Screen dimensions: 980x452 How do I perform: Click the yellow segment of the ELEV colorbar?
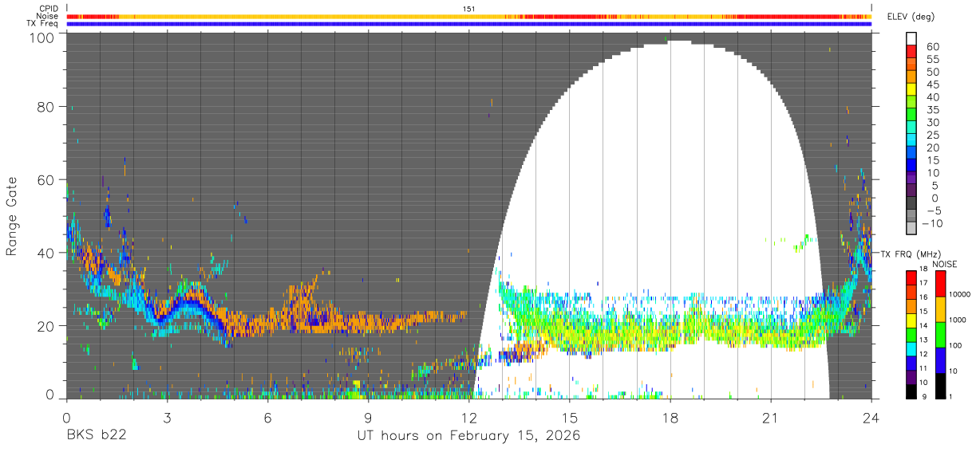911,90
